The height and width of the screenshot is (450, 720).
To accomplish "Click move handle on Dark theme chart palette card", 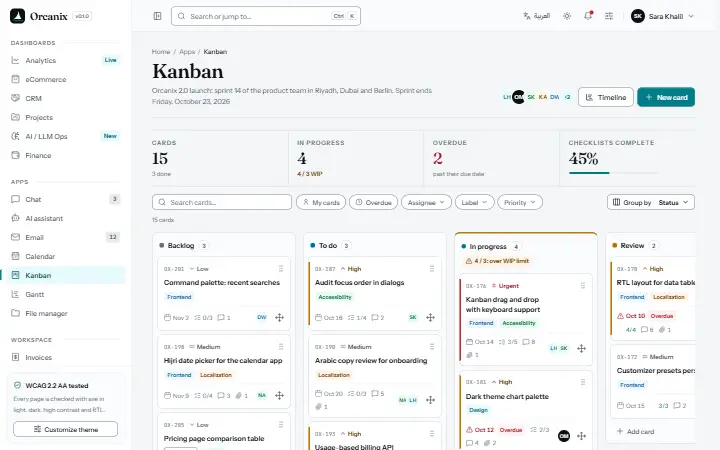I will coord(581,436).
